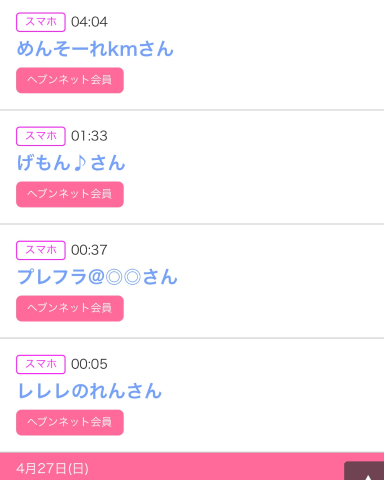384x480 pixels.
Task: Click the 00:37 timestamp
Action: (89, 250)
